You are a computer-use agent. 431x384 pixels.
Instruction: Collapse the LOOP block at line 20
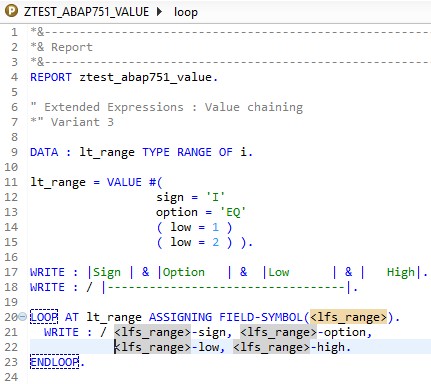pos(22,317)
